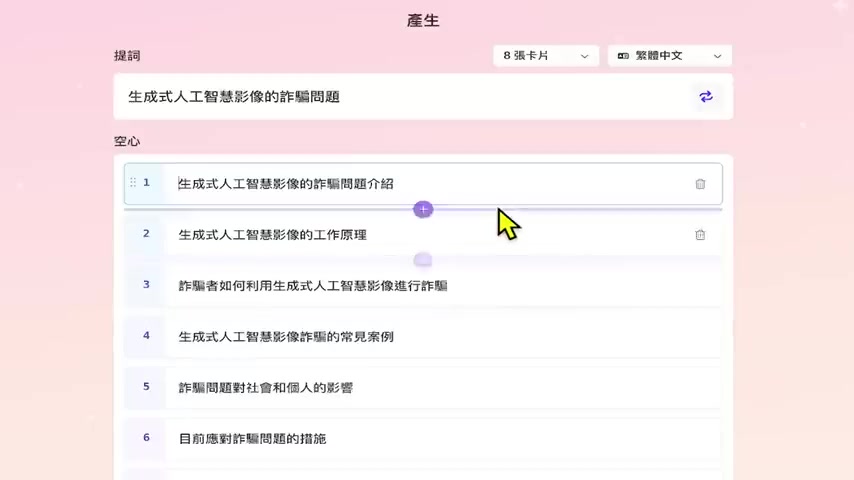Click the number 6 card index
Image resolution: width=854 pixels, height=480 pixels.
coord(146,438)
